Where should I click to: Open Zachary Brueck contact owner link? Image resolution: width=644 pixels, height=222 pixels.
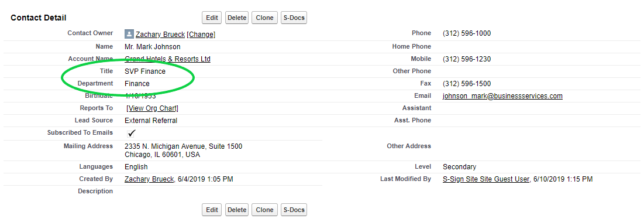160,35
